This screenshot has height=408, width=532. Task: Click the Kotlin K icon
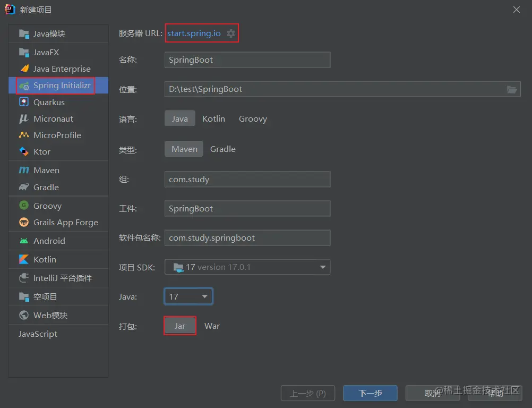(24, 259)
